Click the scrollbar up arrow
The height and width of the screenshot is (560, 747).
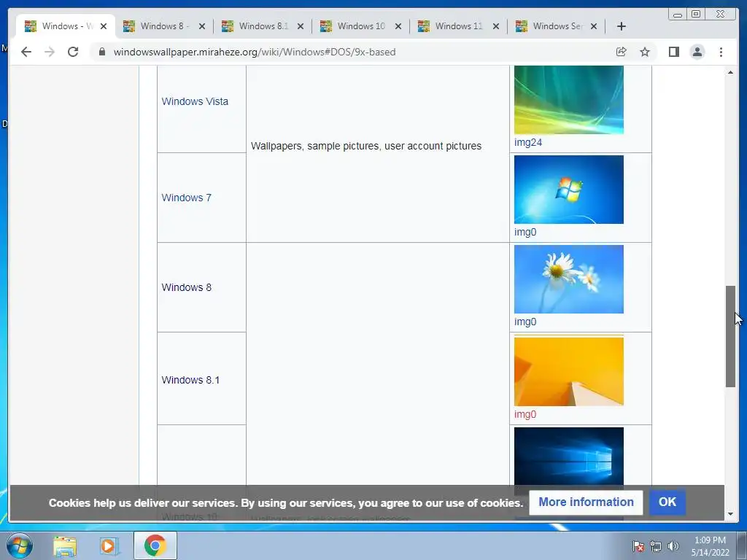(730, 72)
